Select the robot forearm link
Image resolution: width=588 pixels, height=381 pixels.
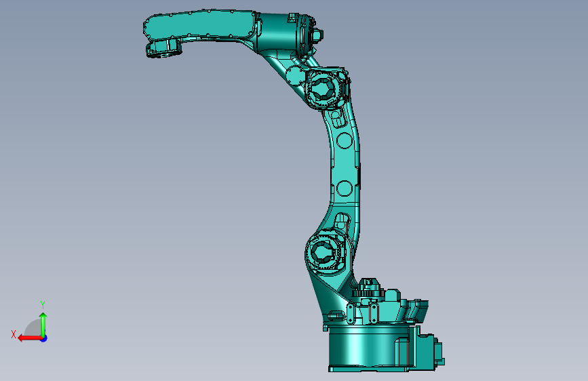[201, 26]
